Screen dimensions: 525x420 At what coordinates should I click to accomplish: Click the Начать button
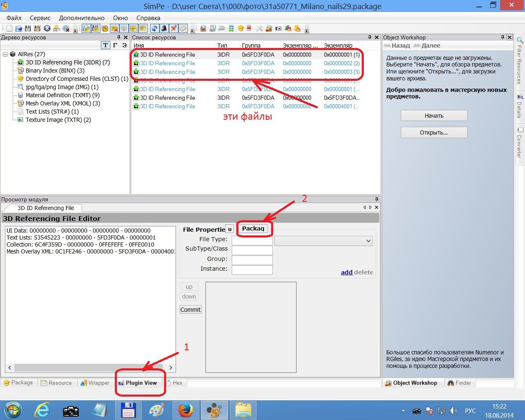coord(434,116)
